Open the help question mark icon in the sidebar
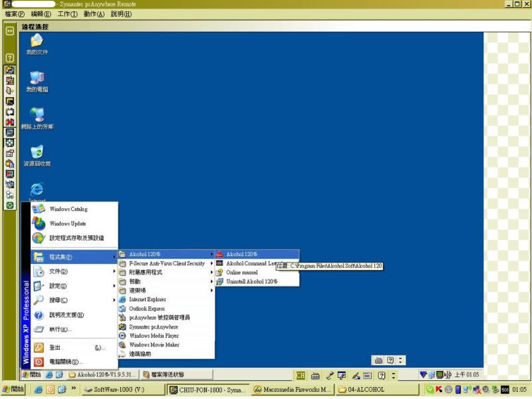The width and height of the screenshot is (532, 399). pyautogui.click(x=10, y=58)
